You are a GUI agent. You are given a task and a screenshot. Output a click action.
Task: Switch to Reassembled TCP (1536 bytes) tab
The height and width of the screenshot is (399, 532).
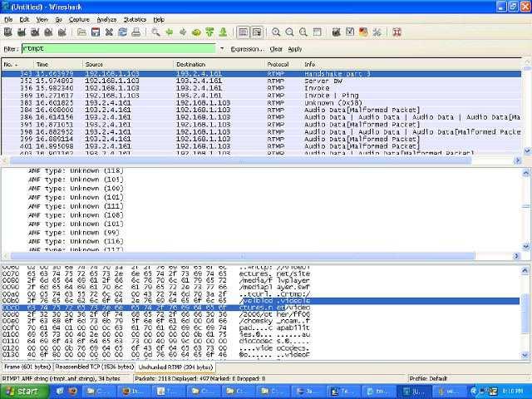click(x=95, y=367)
